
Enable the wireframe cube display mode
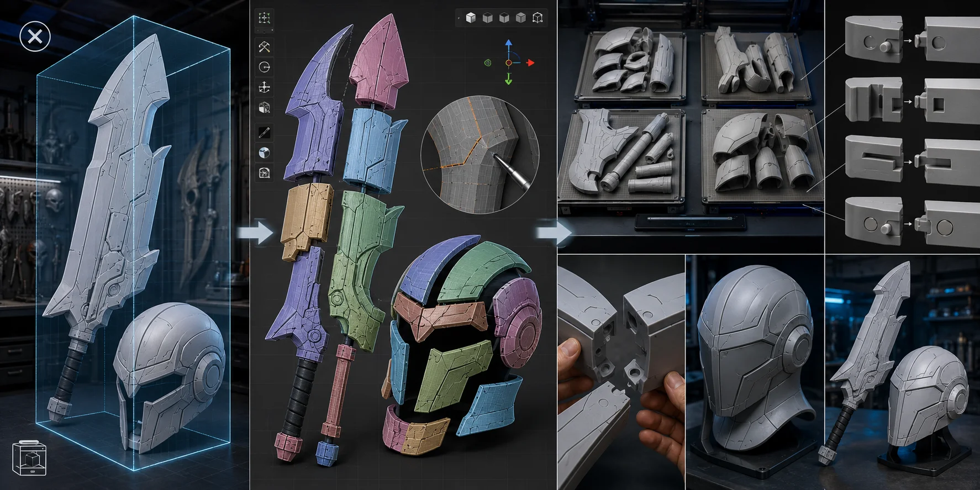(538, 18)
